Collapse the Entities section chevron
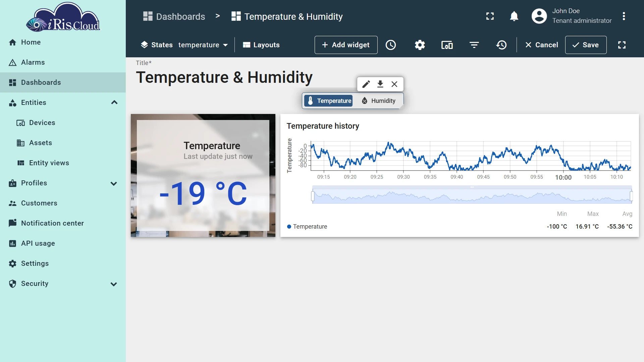 114,103
